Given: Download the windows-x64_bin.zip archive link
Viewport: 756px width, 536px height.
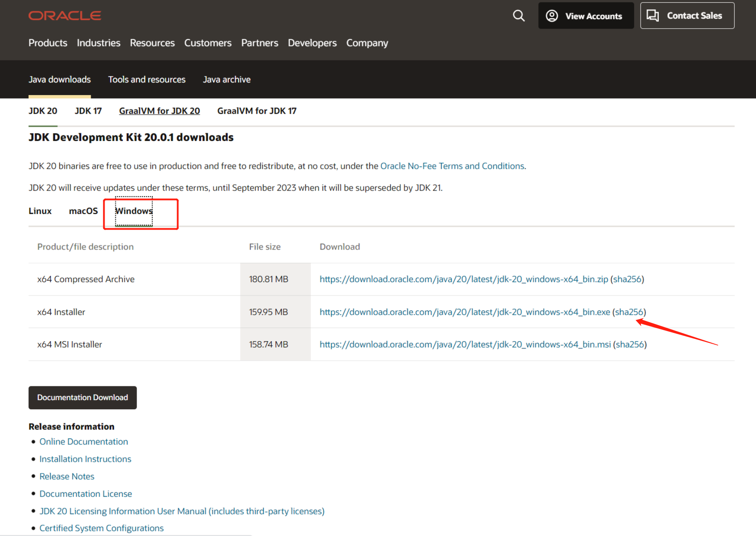Looking at the screenshot, I should point(464,279).
